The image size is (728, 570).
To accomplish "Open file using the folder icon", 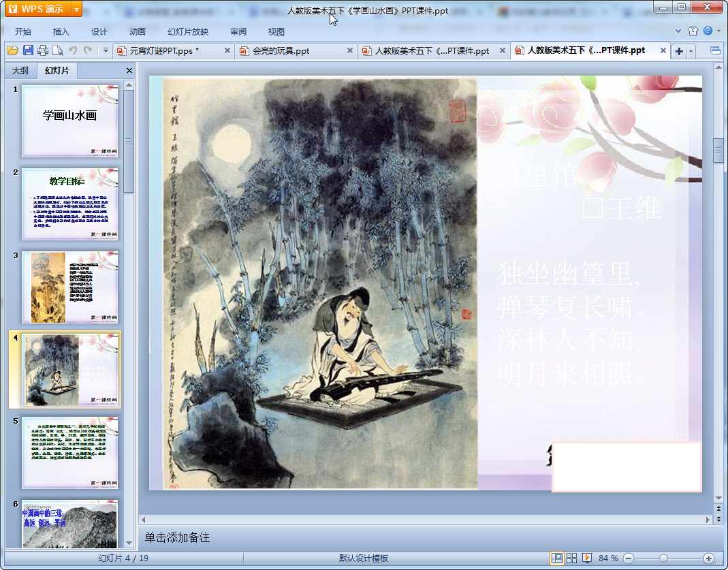I will pyautogui.click(x=12, y=50).
